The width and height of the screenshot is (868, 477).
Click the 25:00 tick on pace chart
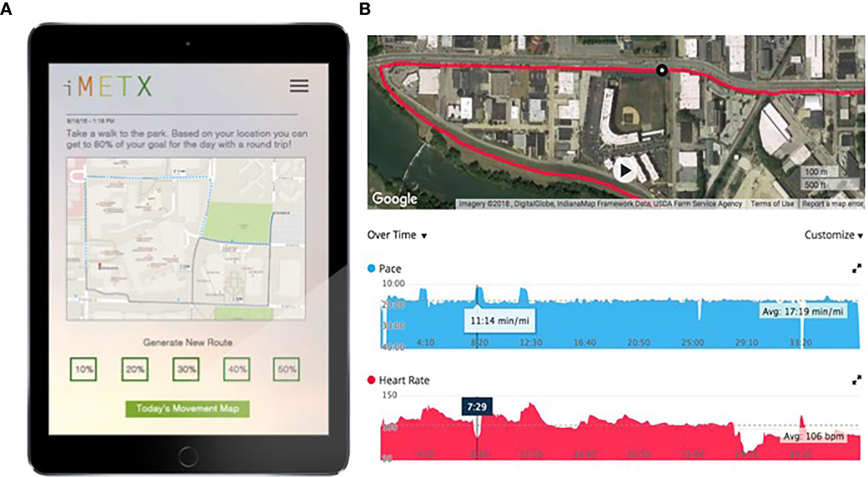click(693, 343)
